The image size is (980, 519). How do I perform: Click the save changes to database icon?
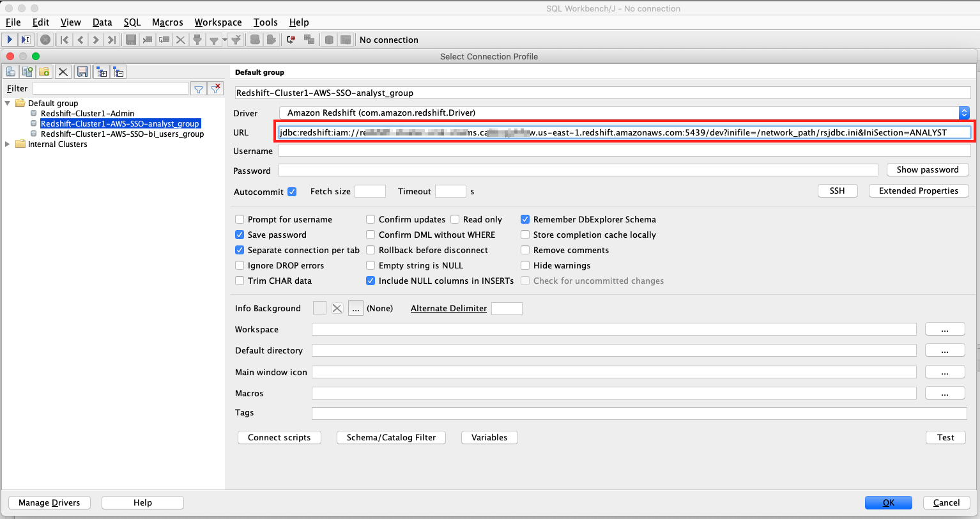coord(131,40)
